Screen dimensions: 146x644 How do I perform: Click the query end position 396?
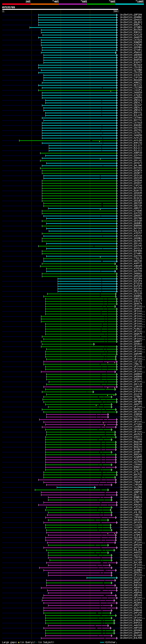click(x=115, y=11)
